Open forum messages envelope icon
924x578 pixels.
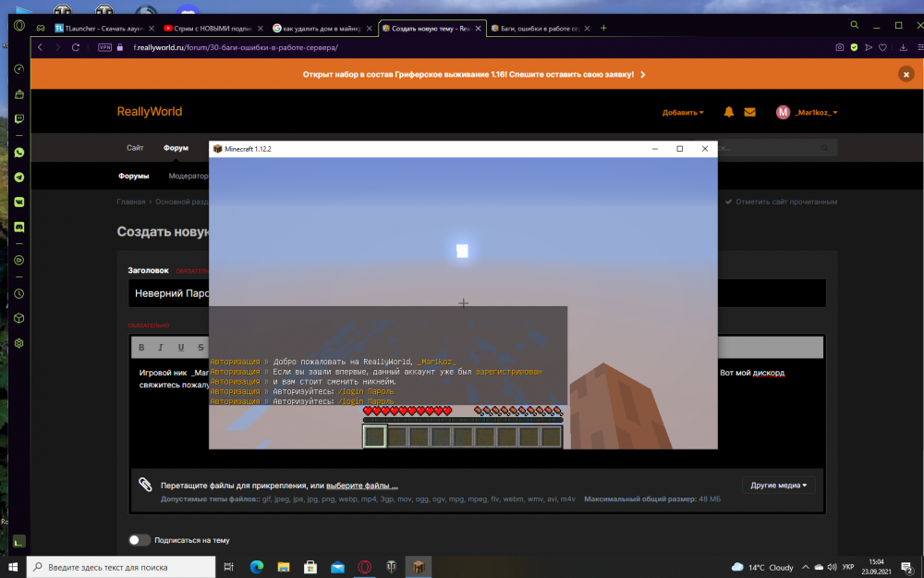[x=749, y=112]
